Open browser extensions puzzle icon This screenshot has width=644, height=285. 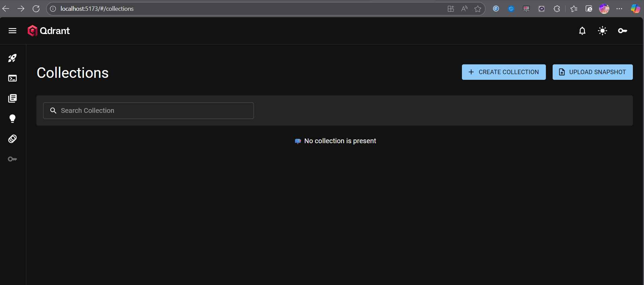pyautogui.click(x=557, y=9)
